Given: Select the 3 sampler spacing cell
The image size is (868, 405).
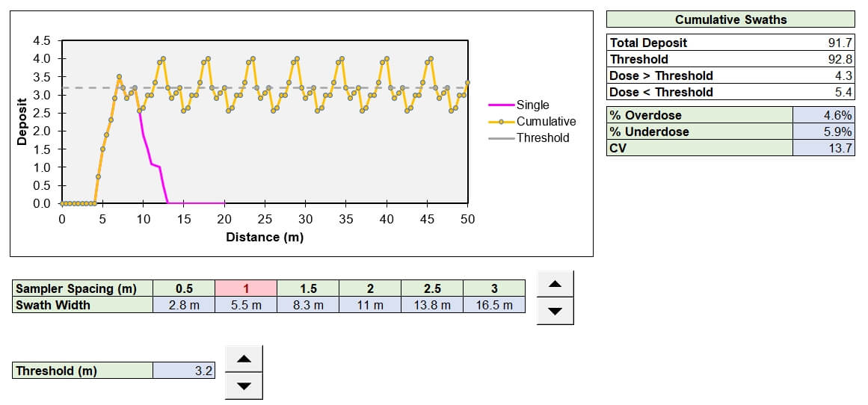Looking at the screenshot, I should point(494,288).
